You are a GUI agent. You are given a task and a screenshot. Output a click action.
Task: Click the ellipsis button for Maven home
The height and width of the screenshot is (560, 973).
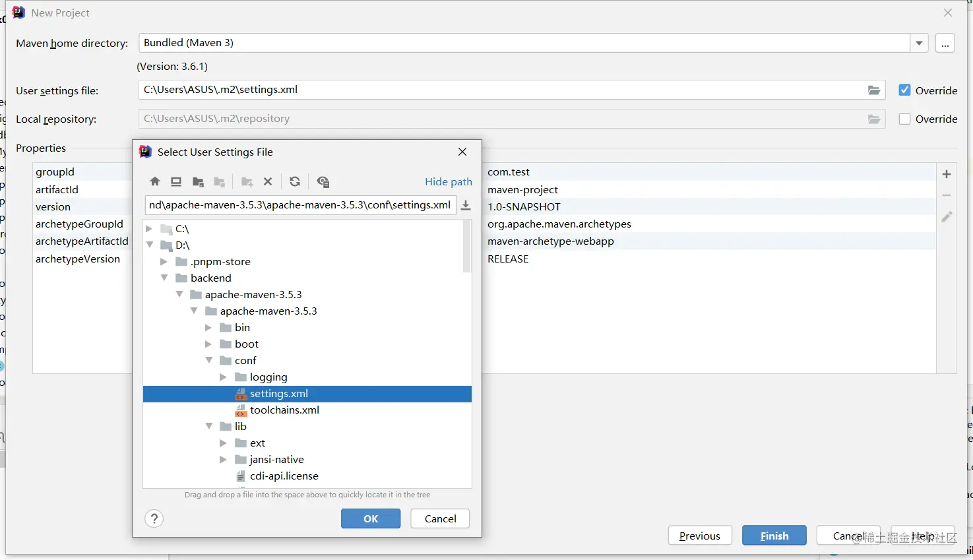coord(945,44)
